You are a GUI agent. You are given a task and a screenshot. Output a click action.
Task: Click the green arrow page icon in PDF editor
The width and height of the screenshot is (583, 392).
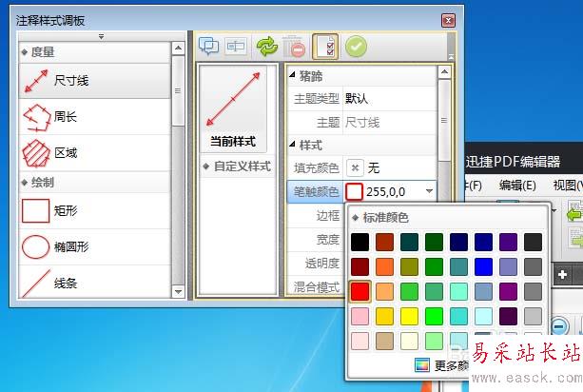pos(574,211)
